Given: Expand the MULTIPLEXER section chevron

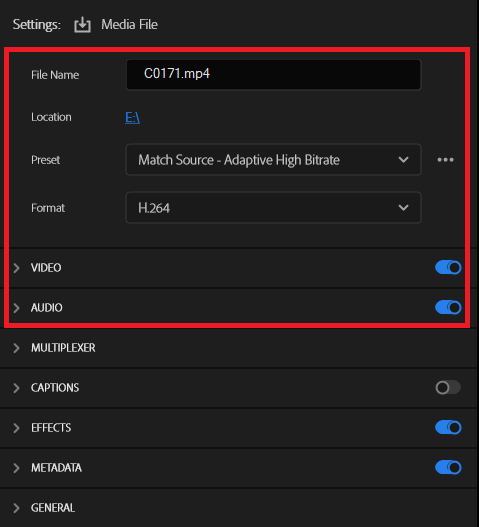Looking at the screenshot, I should click(16, 348).
